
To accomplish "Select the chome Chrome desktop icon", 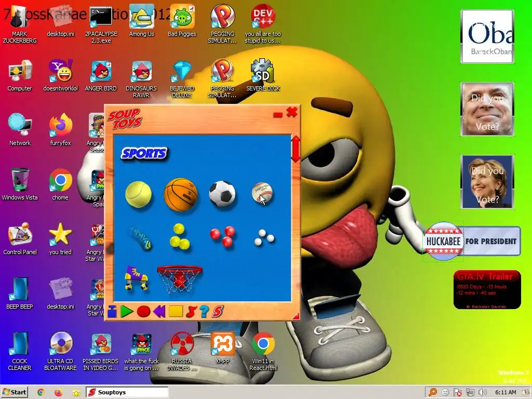I will coord(60,184).
